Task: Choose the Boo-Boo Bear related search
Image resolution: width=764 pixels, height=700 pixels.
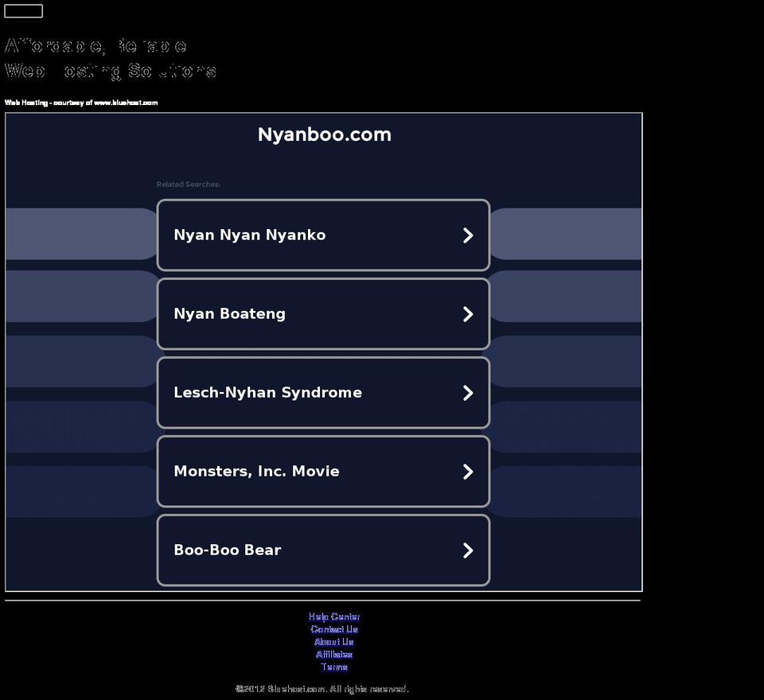Action: (x=323, y=550)
